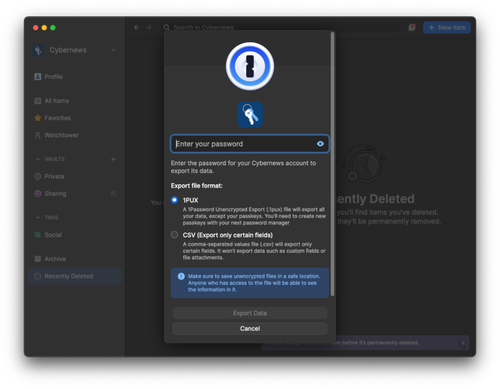The height and width of the screenshot is (389, 500).
Task: Click the Cybernews account icon in sidebar
Action: coord(38,50)
